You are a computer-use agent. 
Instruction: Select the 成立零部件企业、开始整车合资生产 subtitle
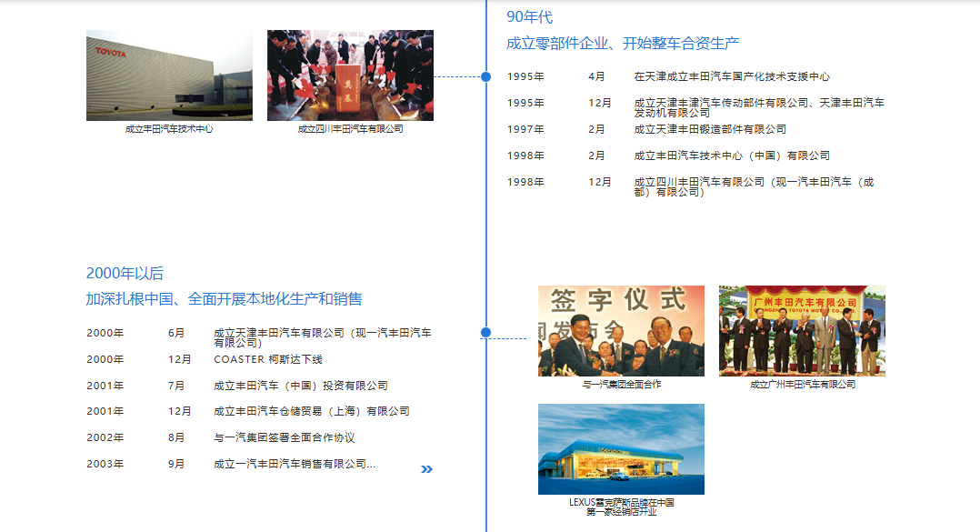pyautogui.click(x=623, y=43)
